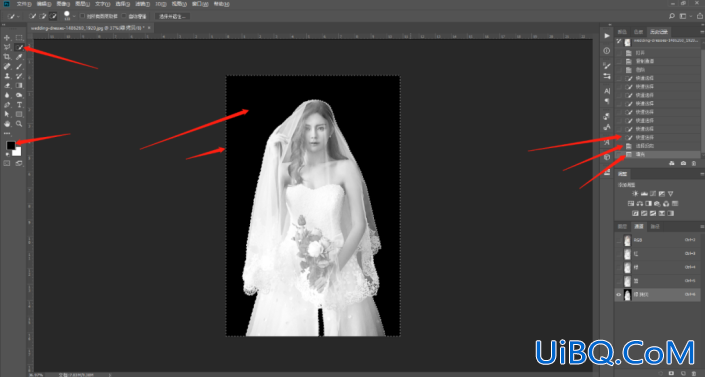Select the Hand tool
This screenshot has width=705, height=377.
7,124
